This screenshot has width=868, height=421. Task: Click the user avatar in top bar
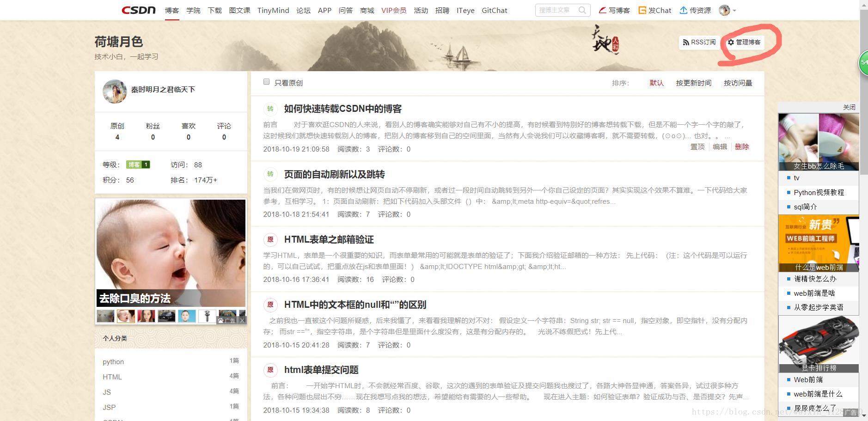[x=724, y=10]
